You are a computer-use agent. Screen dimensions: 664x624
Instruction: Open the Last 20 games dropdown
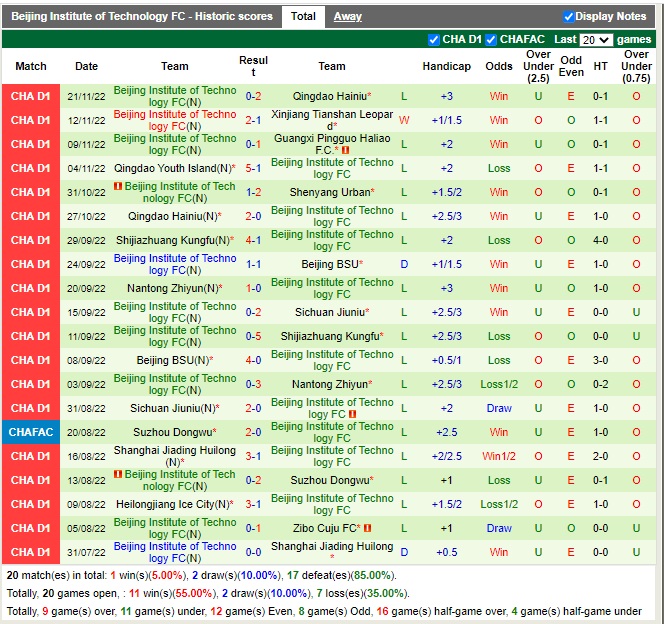[595, 40]
